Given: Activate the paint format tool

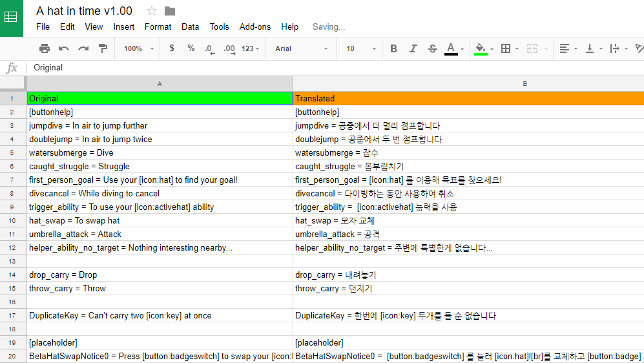Looking at the screenshot, I should (103, 48).
